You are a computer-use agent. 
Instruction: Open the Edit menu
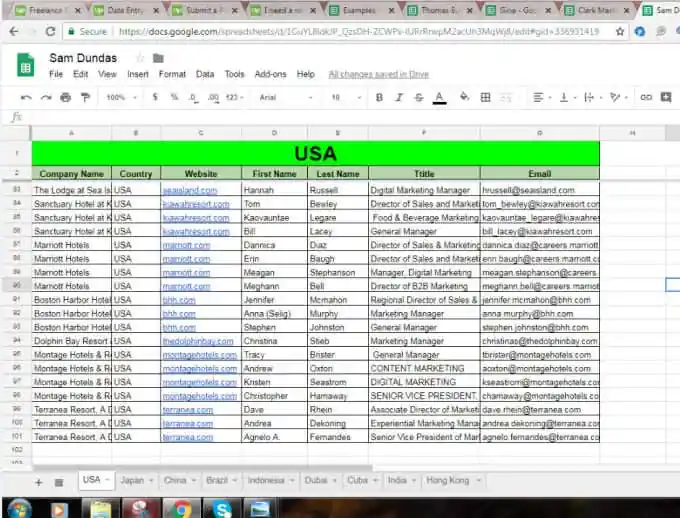[x=80, y=74]
